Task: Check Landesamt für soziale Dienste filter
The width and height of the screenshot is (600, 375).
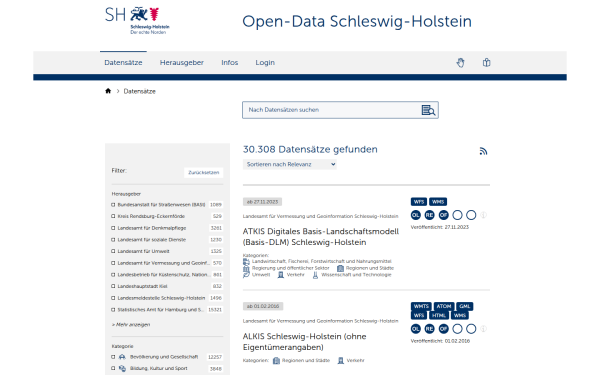Action: [x=113, y=240]
